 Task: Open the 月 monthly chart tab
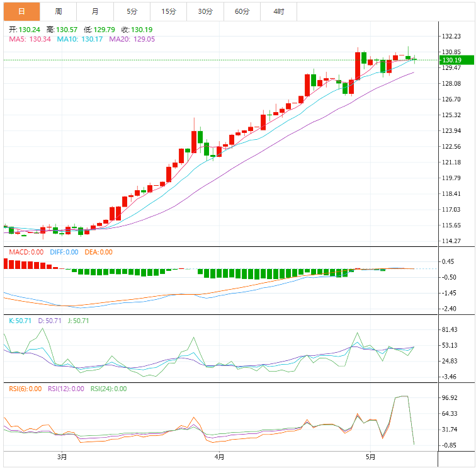point(95,11)
